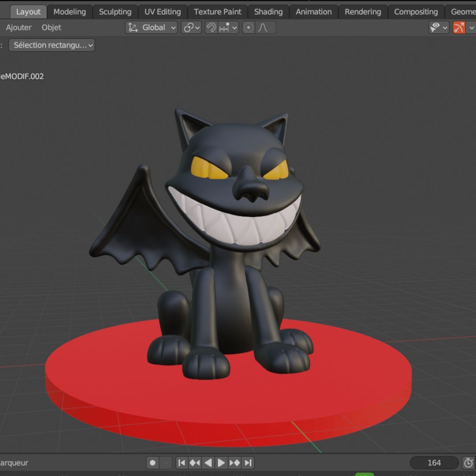This screenshot has height=476, width=476.
Task: Play the animation in reverse
Action: tap(208, 463)
